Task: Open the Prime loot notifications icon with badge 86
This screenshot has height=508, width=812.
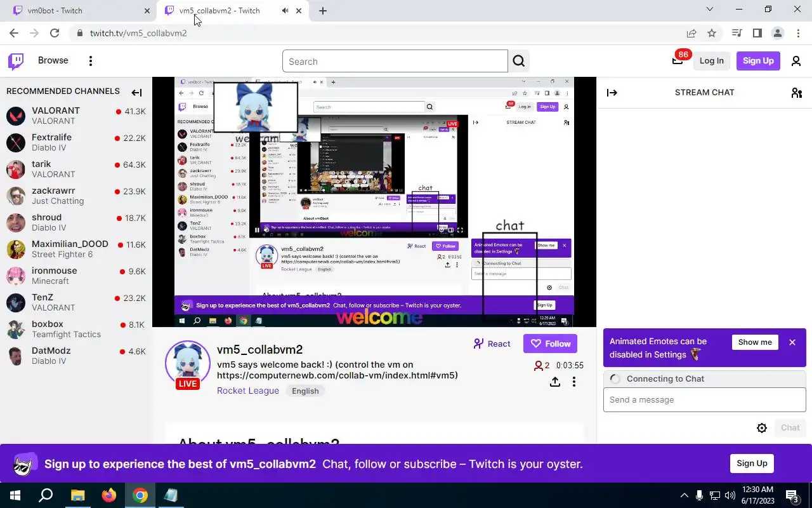Action: point(678,60)
